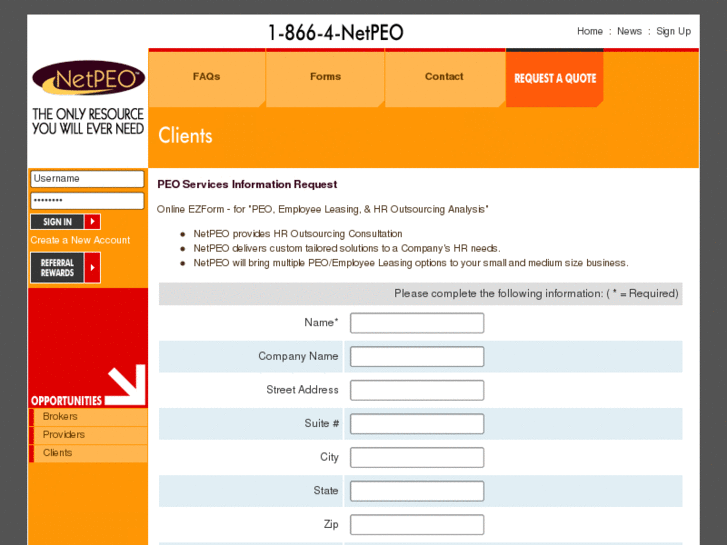Click the red arrow beside Referral Rewards
Viewport: 727px width, 545px height.
tap(93, 268)
